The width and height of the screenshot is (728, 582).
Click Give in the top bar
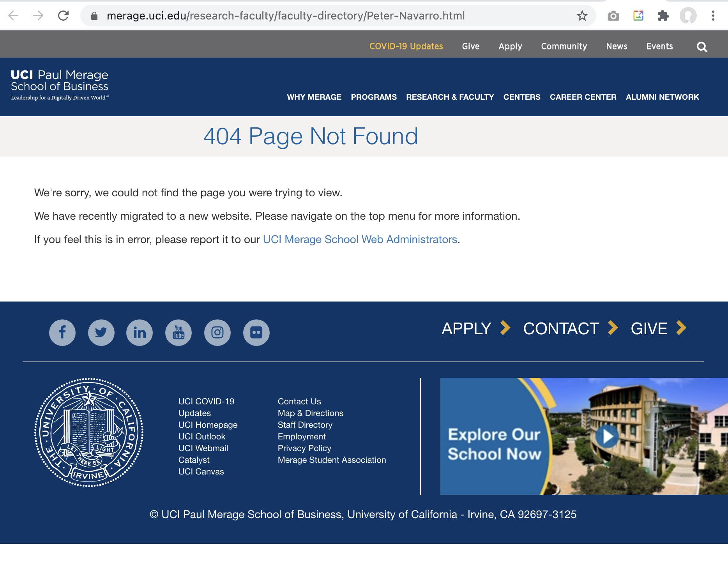(471, 46)
